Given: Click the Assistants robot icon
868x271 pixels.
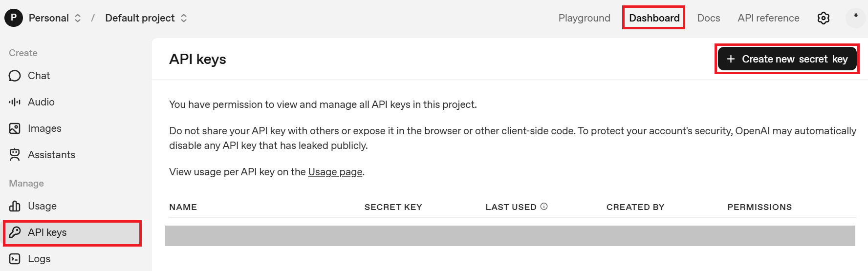Looking at the screenshot, I should 15,155.
